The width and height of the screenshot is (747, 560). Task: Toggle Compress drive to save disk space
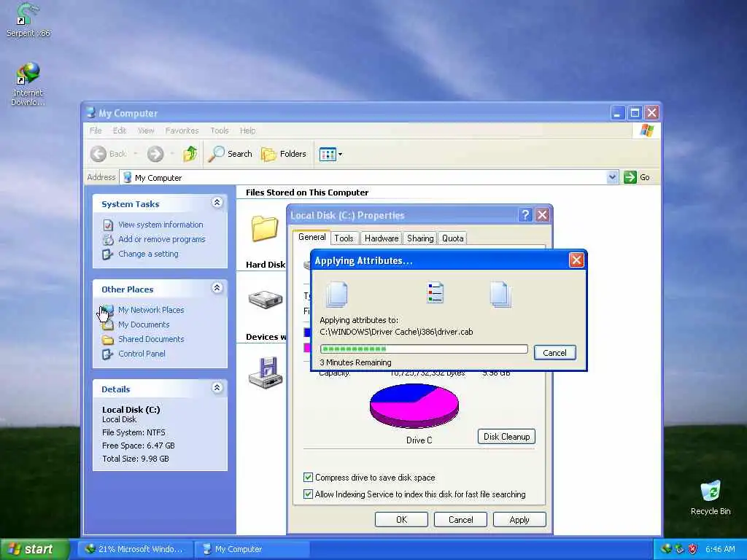[x=309, y=477]
